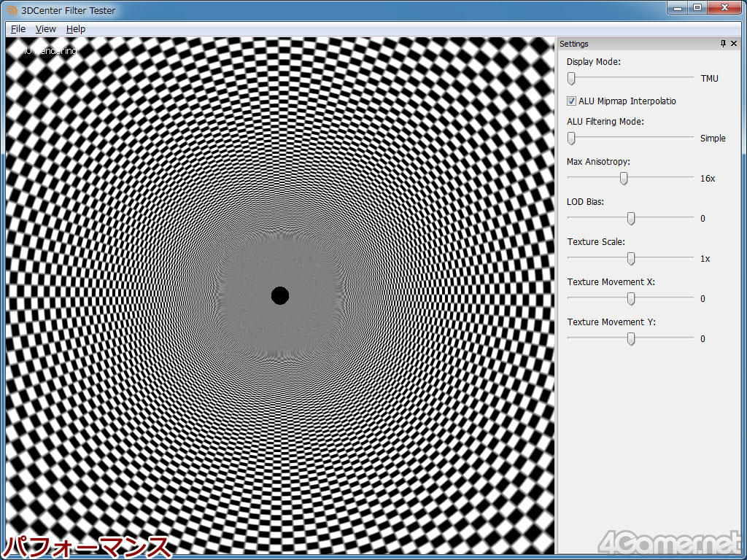Screen dimensions: 747x560
Task: Close the Settings panel
Action: click(734, 44)
